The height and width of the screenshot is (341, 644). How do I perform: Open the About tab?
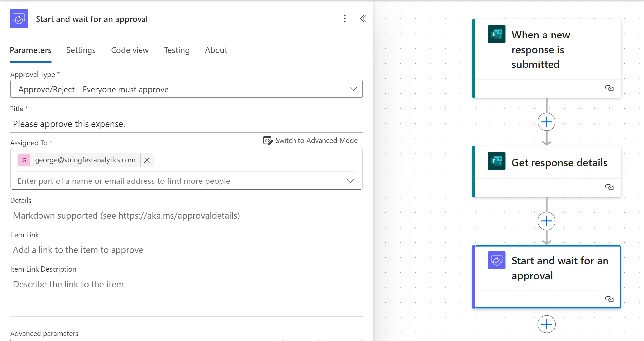(x=216, y=50)
